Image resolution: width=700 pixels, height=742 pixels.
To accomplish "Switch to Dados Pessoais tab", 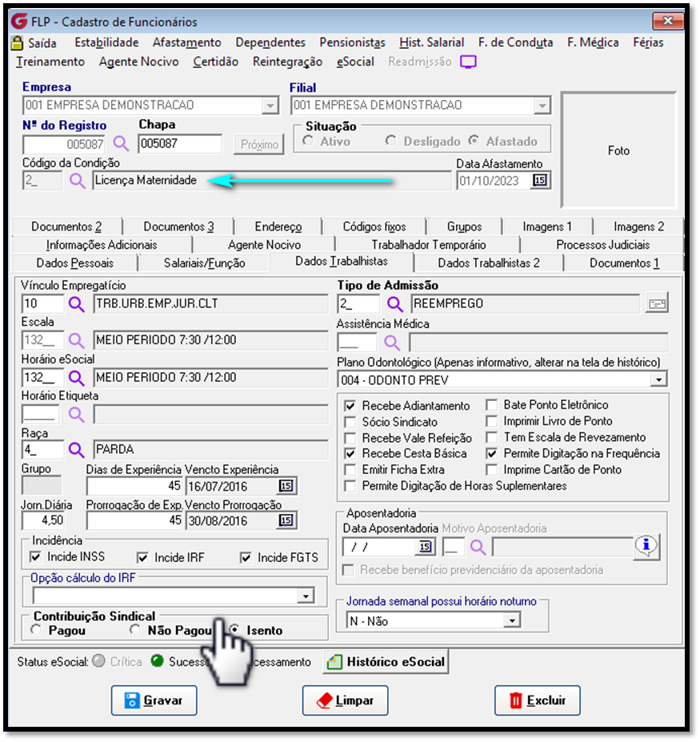I will click(x=74, y=263).
